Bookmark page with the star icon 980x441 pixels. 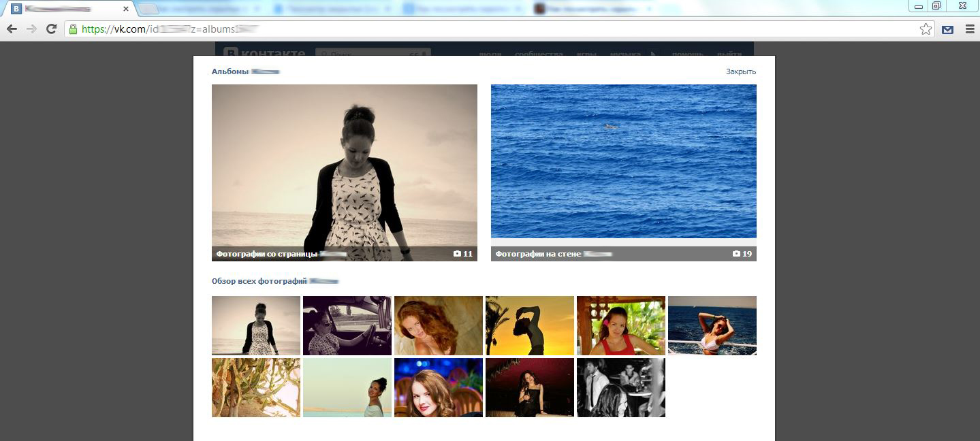[926, 29]
